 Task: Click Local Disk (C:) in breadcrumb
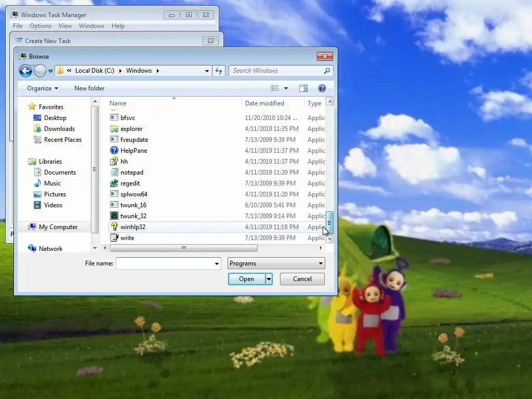click(x=95, y=71)
